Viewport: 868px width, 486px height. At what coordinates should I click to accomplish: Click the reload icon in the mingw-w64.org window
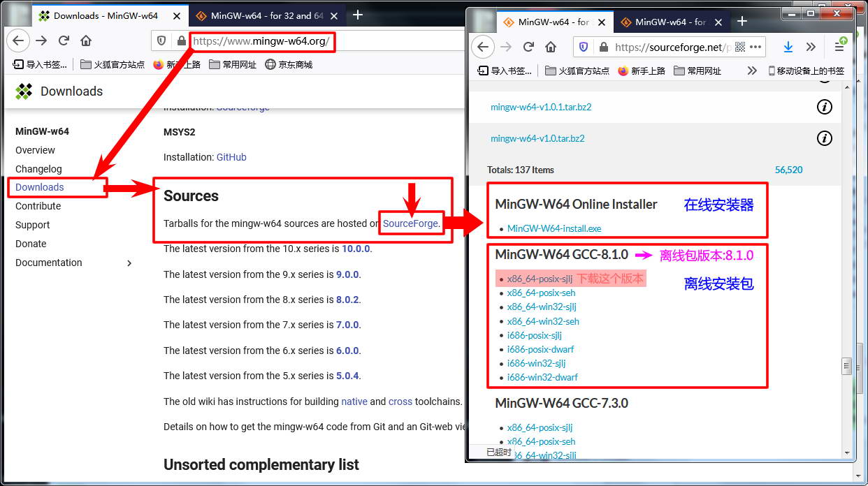tap(64, 40)
